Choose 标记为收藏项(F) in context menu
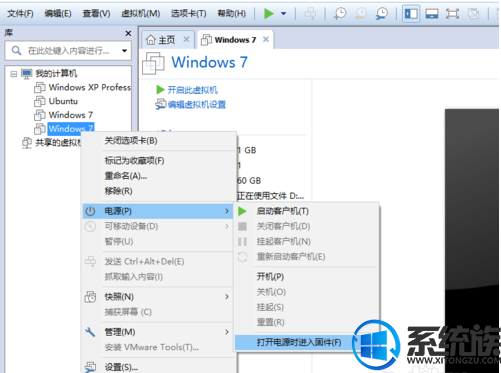Viewport: 501px width, 373px height. (x=159, y=161)
